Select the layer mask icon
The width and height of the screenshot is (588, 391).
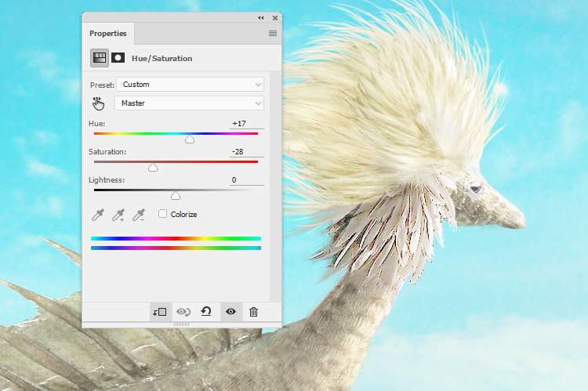point(118,58)
